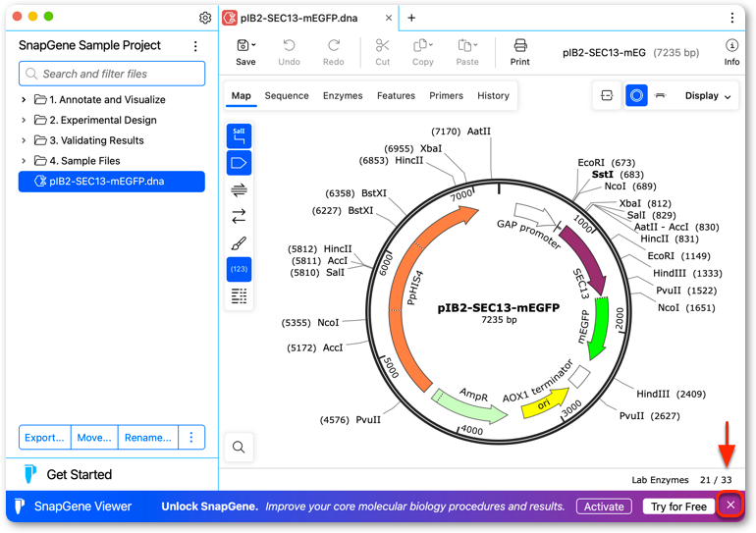Open more file actions three-dot button
Screen dimensions: 756x533
click(191, 438)
